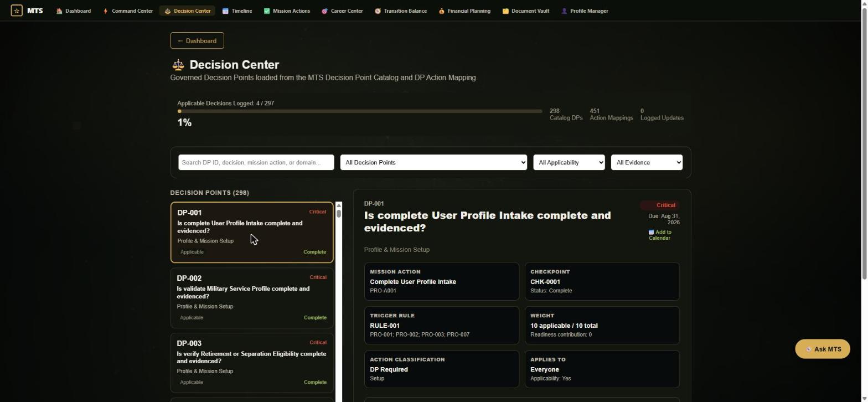Click the scales icon beside Decision Center heading
This screenshot has height=402, width=868.
[178, 65]
